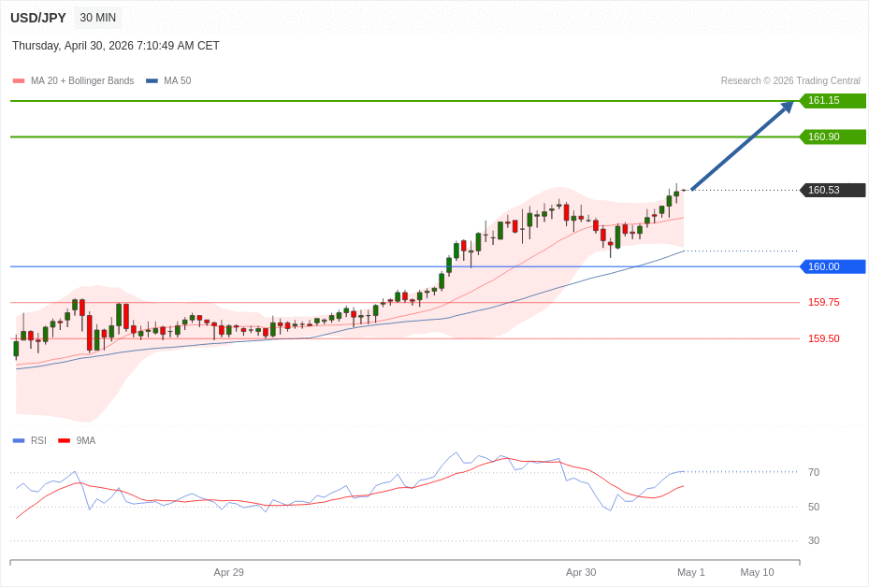Screen dimensions: 869x588
Task: Click the Apr 30 date axis label
Action: [581, 572]
